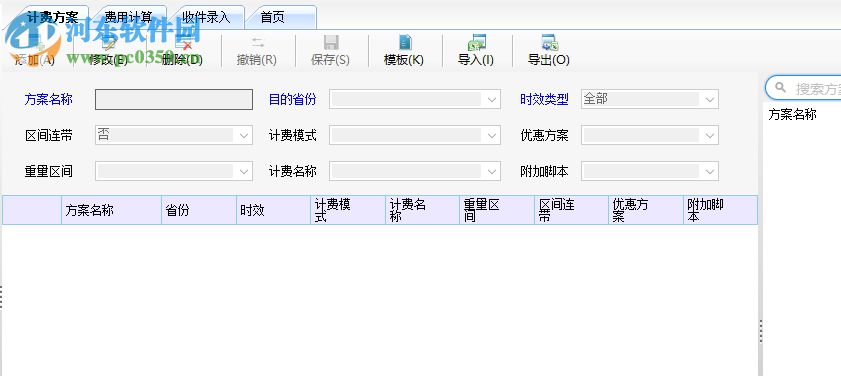Viewport: 841px width, 376px height.
Task: Expand the 计费名称 dropdown
Action: tap(492, 172)
